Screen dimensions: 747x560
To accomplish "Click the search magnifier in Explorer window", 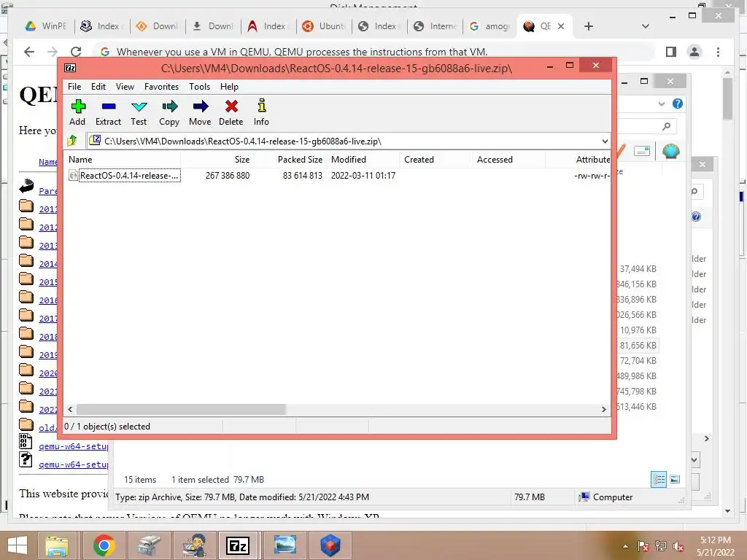I will (667, 126).
